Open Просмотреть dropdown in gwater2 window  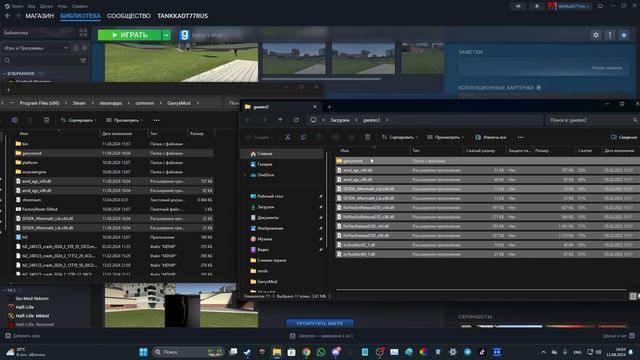tap(446, 137)
